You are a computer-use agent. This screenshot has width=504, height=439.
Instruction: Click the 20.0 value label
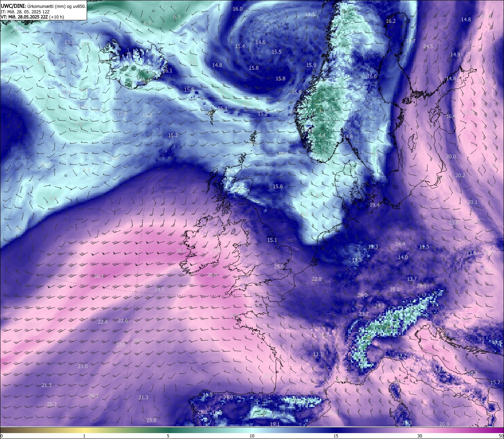click(451, 156)
